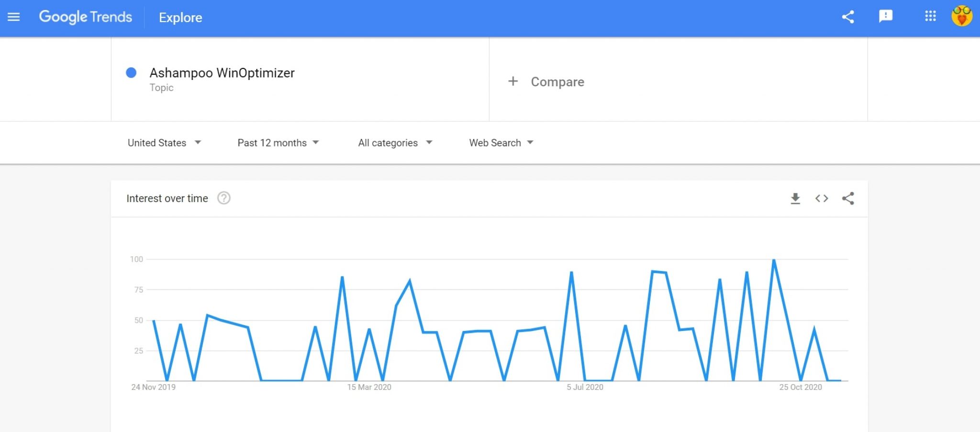Expand the All categories dropdown
The height and width of the screenshot is (432, 980).
(395, 143)
